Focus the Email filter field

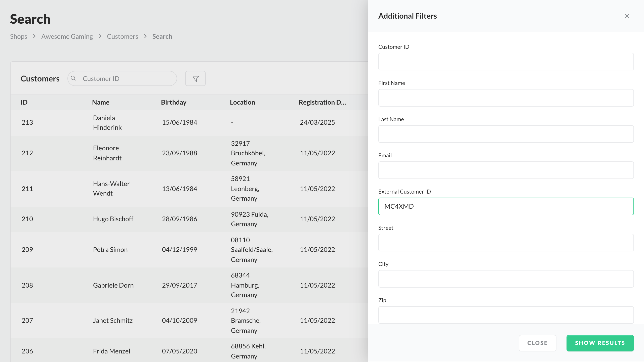click(x=506, y=170)
